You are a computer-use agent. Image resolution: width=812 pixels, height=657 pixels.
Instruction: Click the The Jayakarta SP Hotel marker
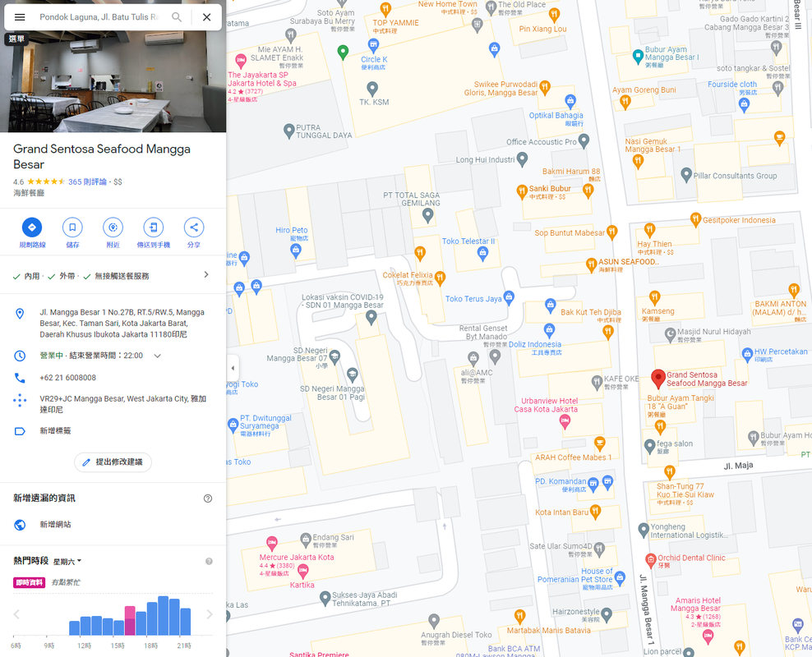pyautogui.click(x=240, y=61)
